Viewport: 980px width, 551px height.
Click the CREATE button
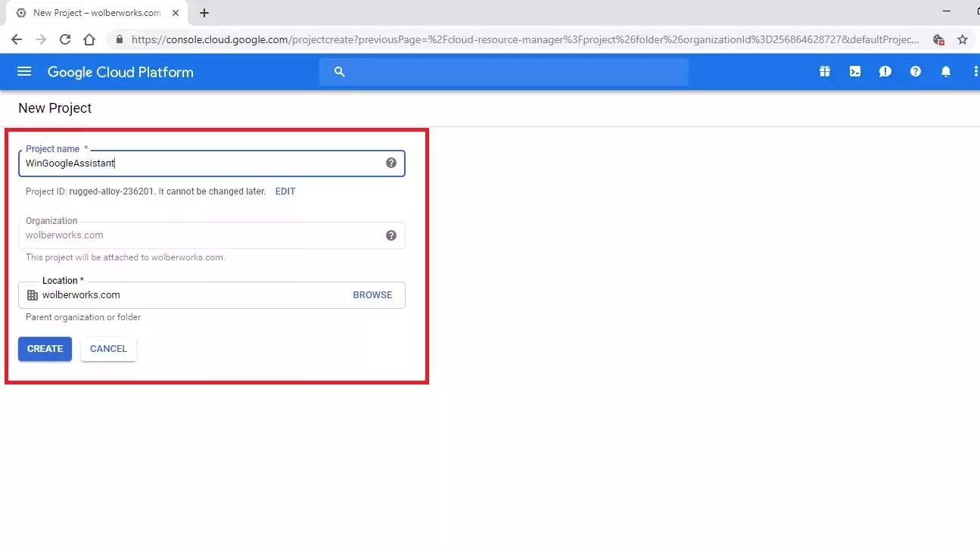pyautogui.click(x=45, y=349)
